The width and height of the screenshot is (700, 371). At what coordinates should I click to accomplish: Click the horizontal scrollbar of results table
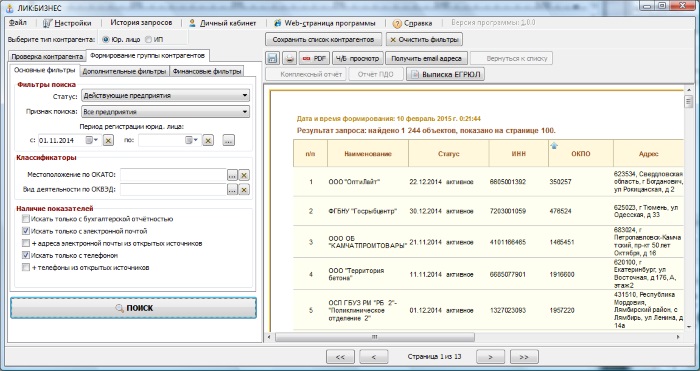(475, 337)
